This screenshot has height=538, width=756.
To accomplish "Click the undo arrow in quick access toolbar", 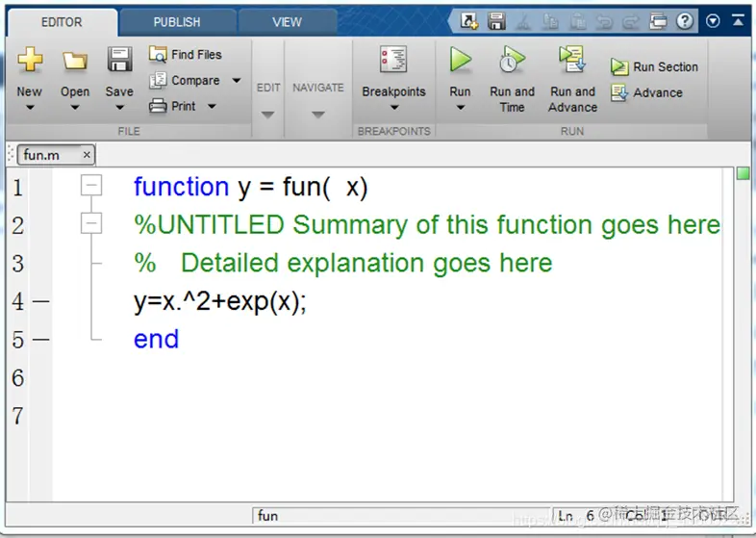I will 604,22.
